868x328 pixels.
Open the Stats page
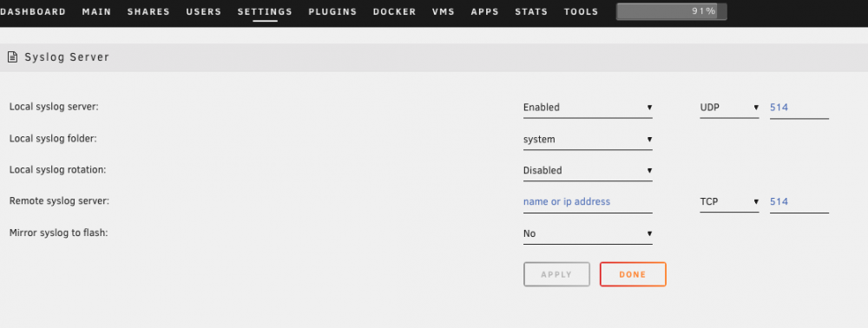click(x=531, y=11)
